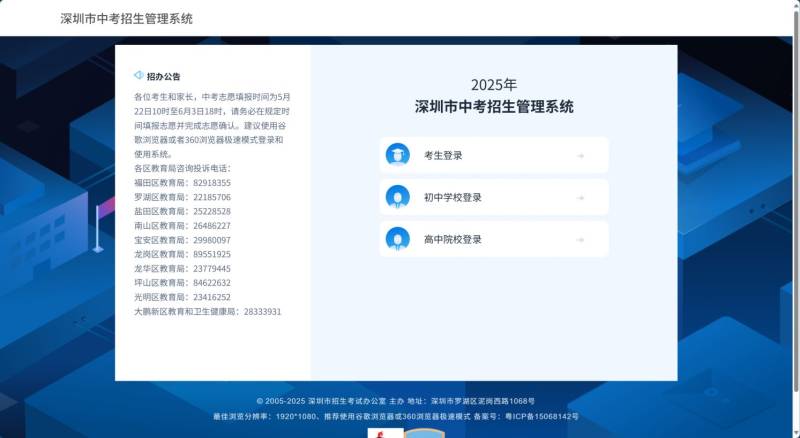The height and width of the screenshot is (438, 800).
Task: Click the avatar icon beside 初中学校登录
Action: click(x=397, y=197)
